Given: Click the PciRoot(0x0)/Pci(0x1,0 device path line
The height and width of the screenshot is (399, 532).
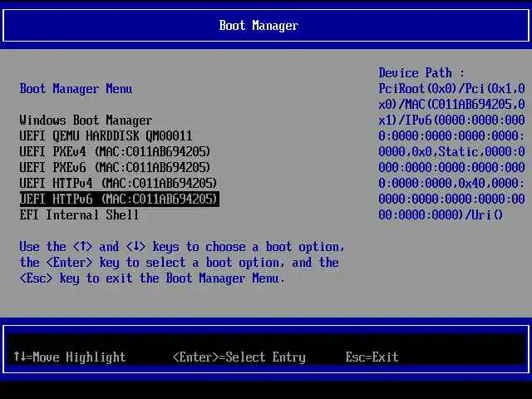Looking at the screenshot, I should [x=451, y=89].
